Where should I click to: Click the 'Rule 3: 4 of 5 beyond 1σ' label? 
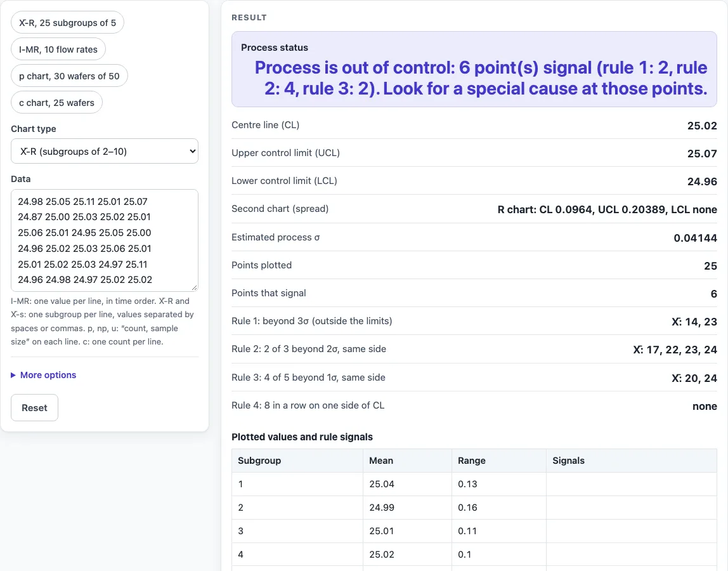pos(308,377)
